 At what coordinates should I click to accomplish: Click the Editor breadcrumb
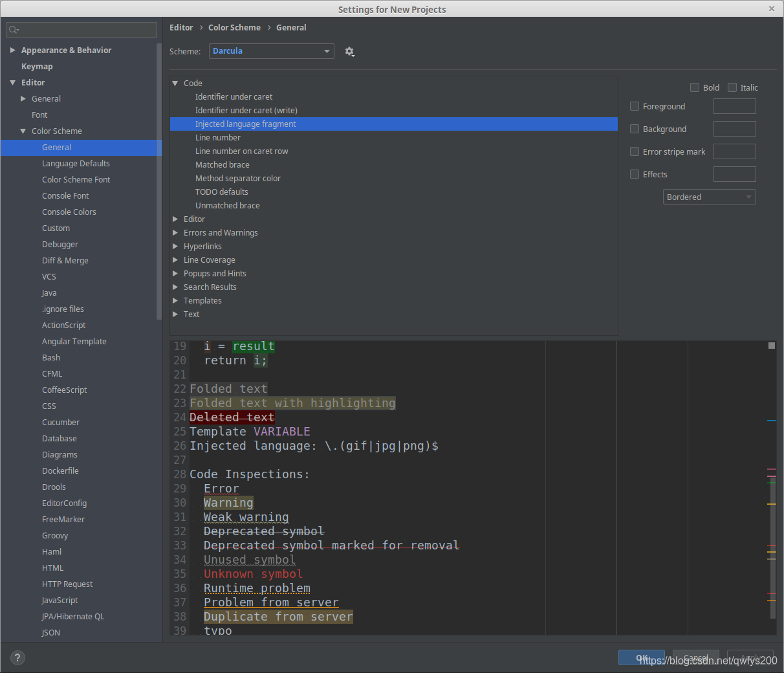181,28
